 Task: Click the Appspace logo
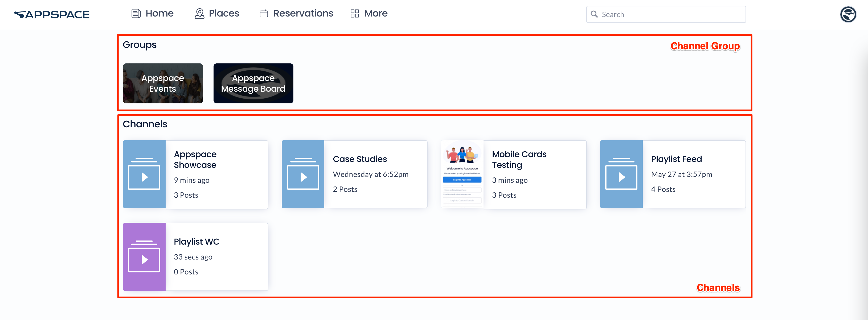click(52, 14)
